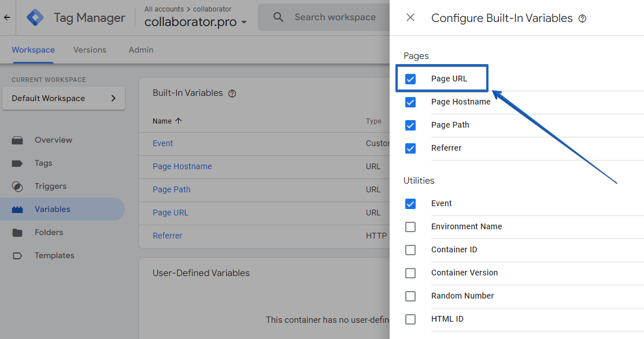
Task: Open the Page Path variable link
Action: (x=171, y=189)
